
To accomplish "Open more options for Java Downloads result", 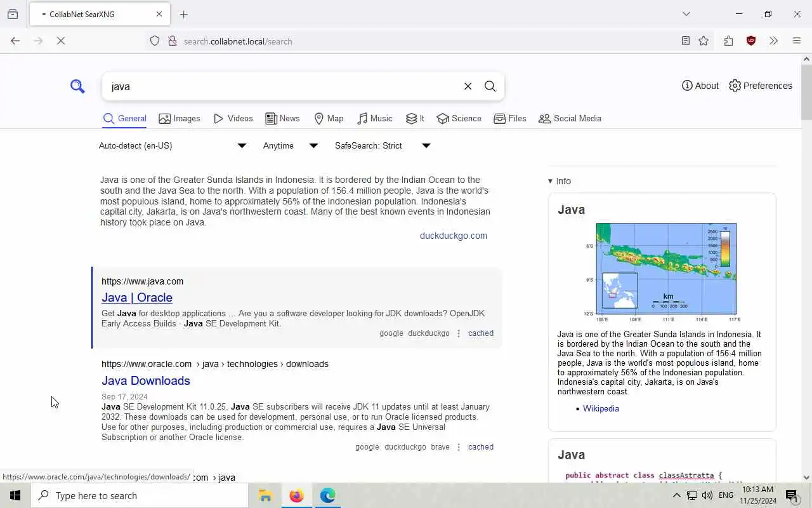I will 459,447.
